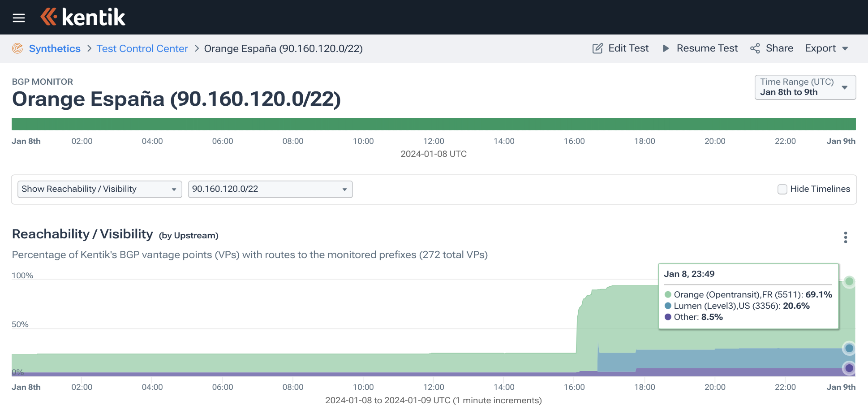868x414 pixels.
Task: Toggle the Hide Timelines checkbox
Action: [782, 189]
